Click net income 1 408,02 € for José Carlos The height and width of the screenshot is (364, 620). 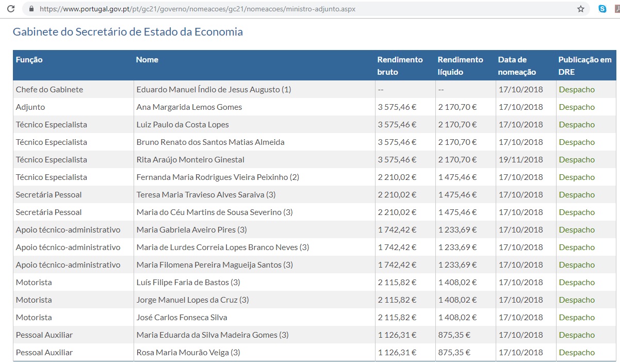[458, 317]
